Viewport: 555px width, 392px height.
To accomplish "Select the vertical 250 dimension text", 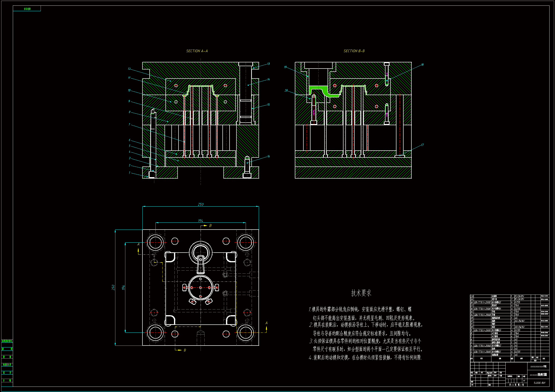I will [113, 287].
